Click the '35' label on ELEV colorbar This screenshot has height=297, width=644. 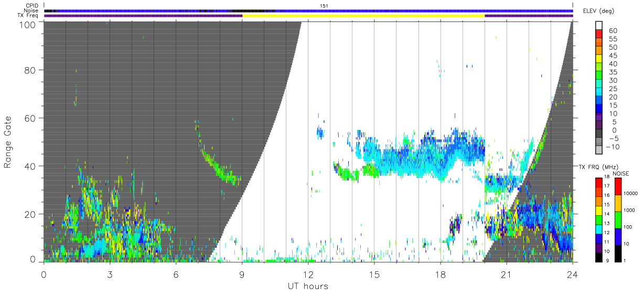pos(613,72)
